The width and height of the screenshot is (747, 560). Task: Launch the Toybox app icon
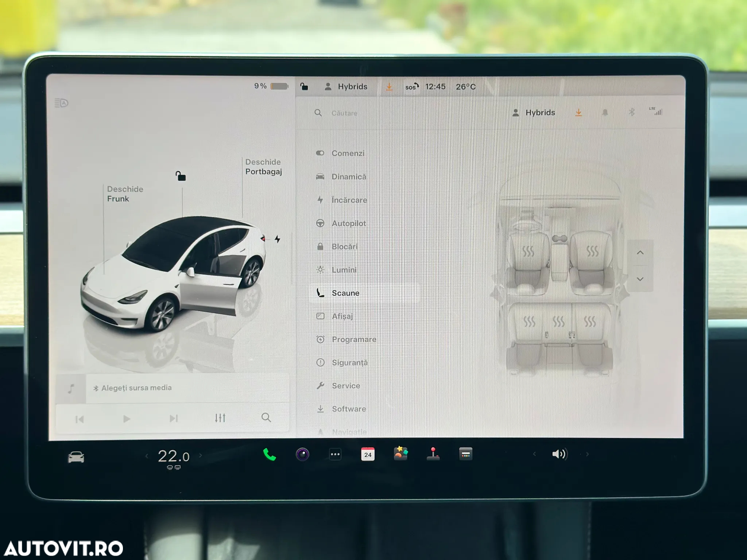pyautogui.click(x=400, y=454)
